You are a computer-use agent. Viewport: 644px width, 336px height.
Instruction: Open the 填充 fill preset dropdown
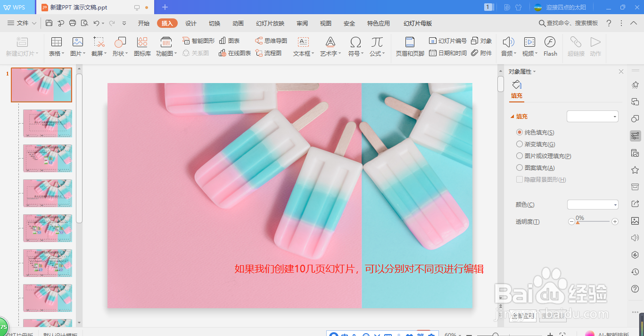(593, 116)
